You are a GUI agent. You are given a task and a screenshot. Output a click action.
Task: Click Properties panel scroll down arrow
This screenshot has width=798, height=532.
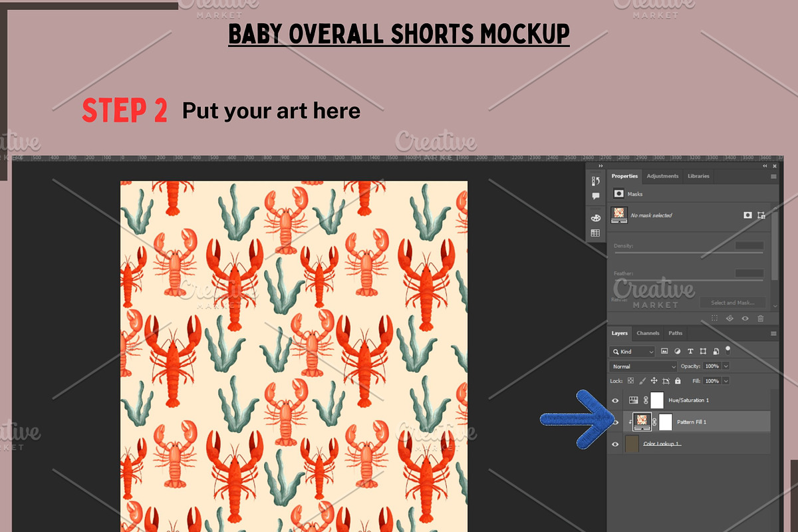tap(775, 306)
